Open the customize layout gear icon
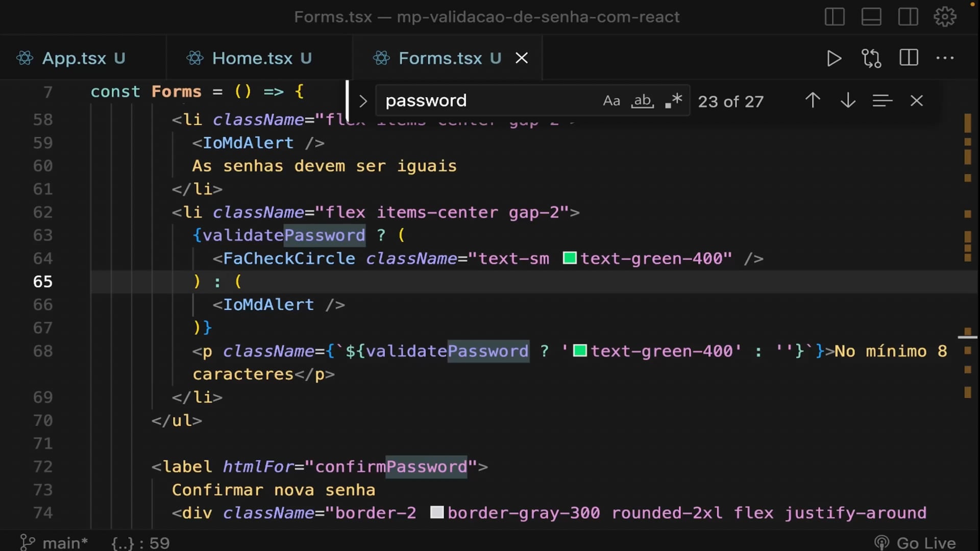The image size is (980, 551). [x=945, y=17]
